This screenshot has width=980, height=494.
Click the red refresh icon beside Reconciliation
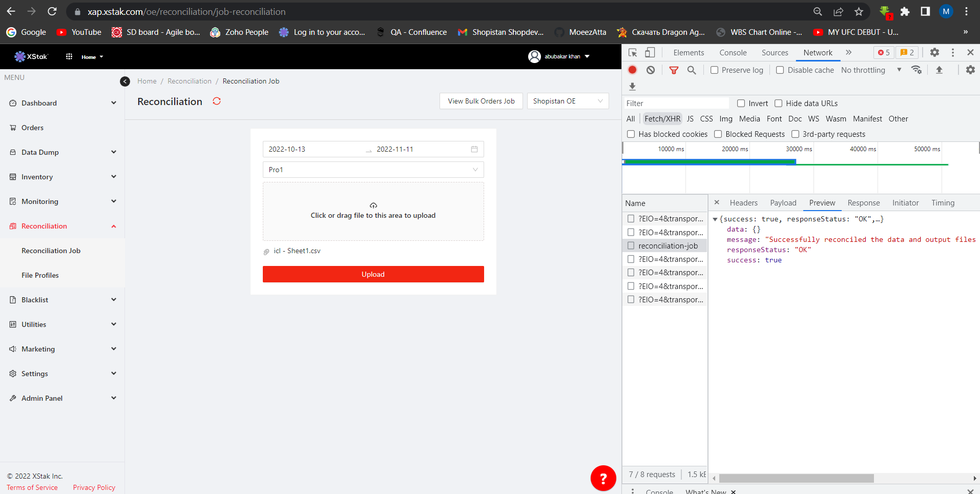217,101
